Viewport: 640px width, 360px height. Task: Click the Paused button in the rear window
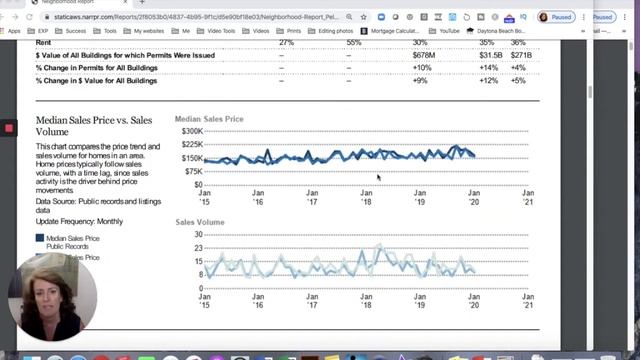604,17
